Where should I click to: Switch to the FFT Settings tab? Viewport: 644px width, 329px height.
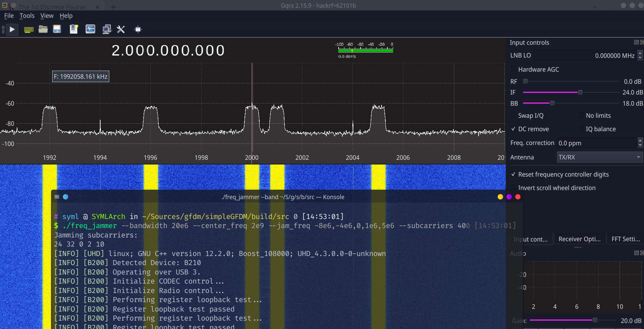coord(626,239)
